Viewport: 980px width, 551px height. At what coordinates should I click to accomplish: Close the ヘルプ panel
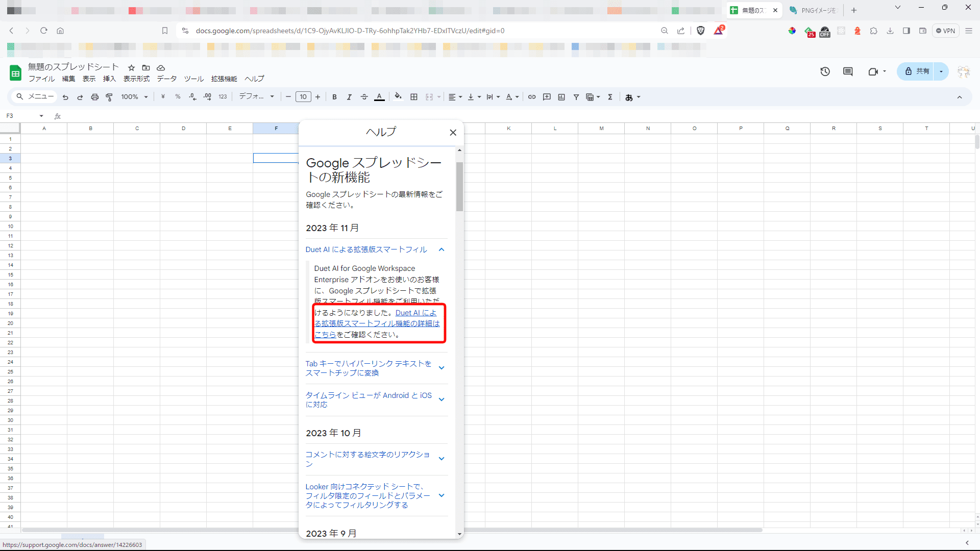click(x=453, y=133)
